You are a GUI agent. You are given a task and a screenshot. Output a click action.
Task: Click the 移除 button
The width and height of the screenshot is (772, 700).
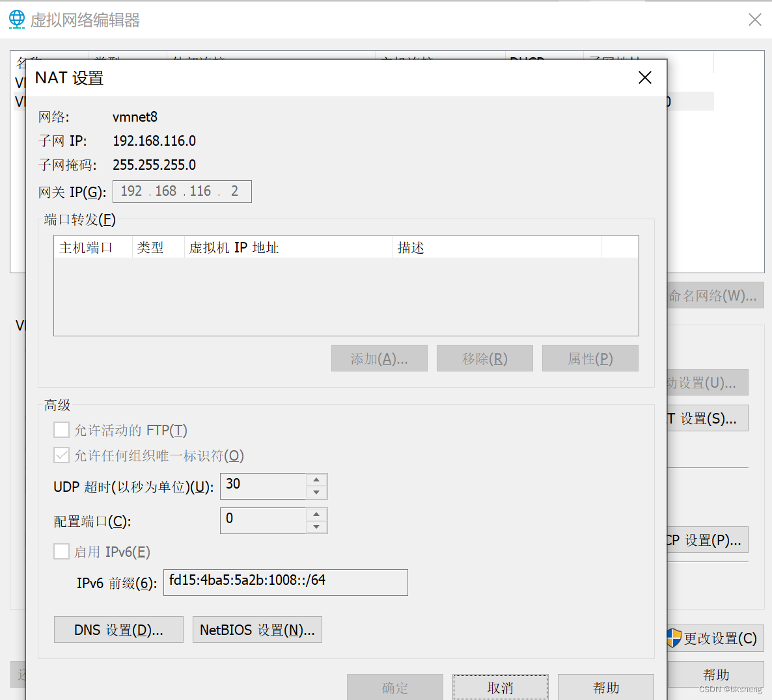tap(484, 358)
